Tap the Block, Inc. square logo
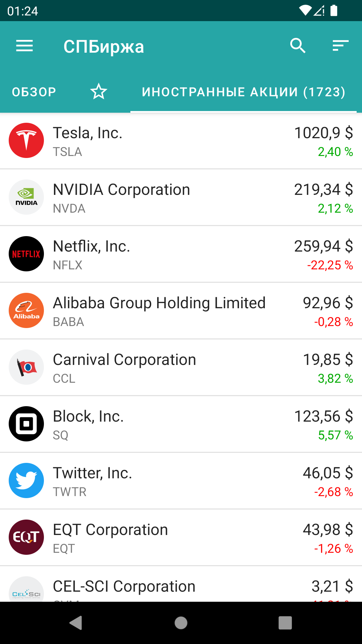362x644 pixels. coord(26,424)
